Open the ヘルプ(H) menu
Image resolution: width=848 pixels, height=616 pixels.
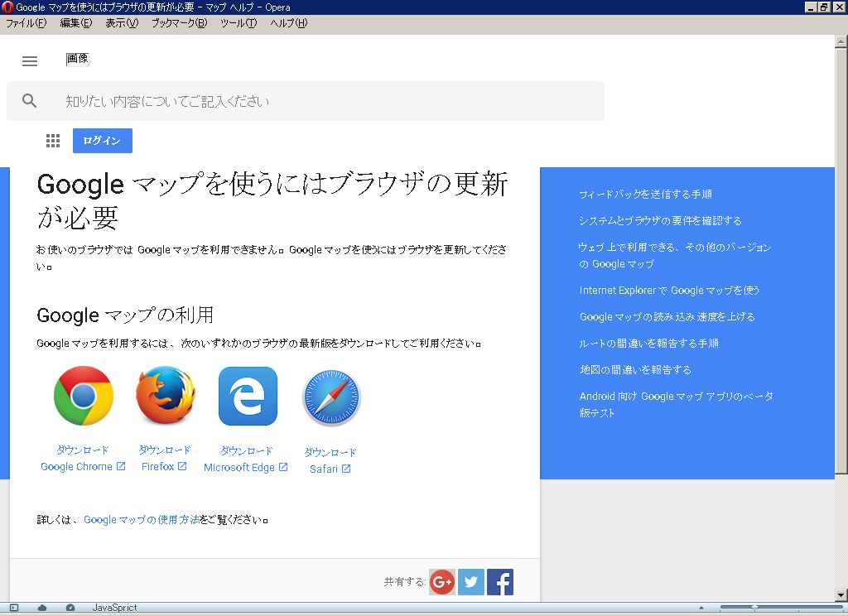(288, 22)
